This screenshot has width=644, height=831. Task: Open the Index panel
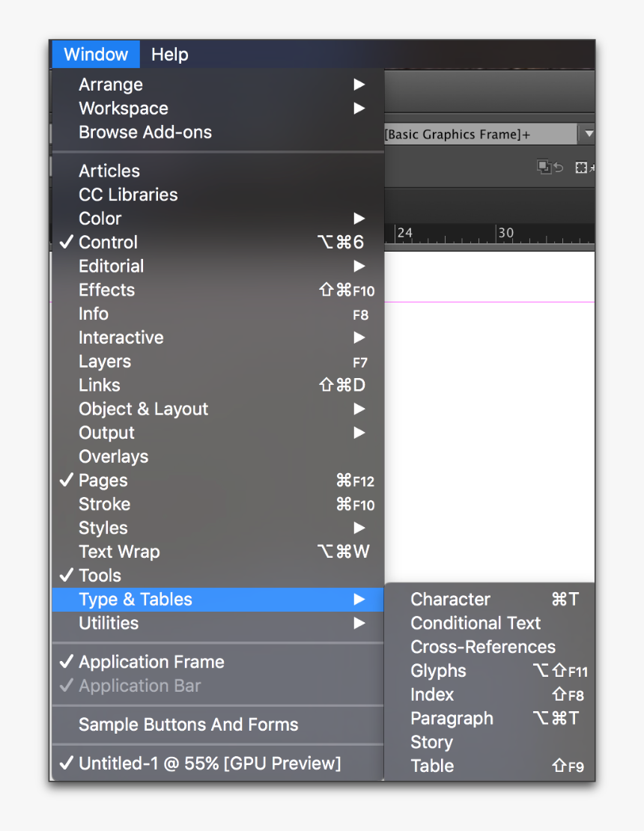coord(490,695)
